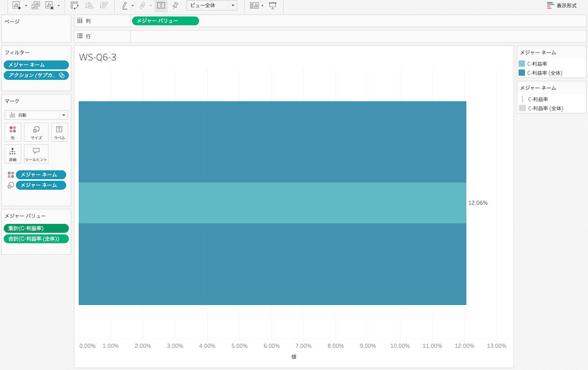
Task: Click the C-利益率 color legend swatch
Action: pos(522,64)
